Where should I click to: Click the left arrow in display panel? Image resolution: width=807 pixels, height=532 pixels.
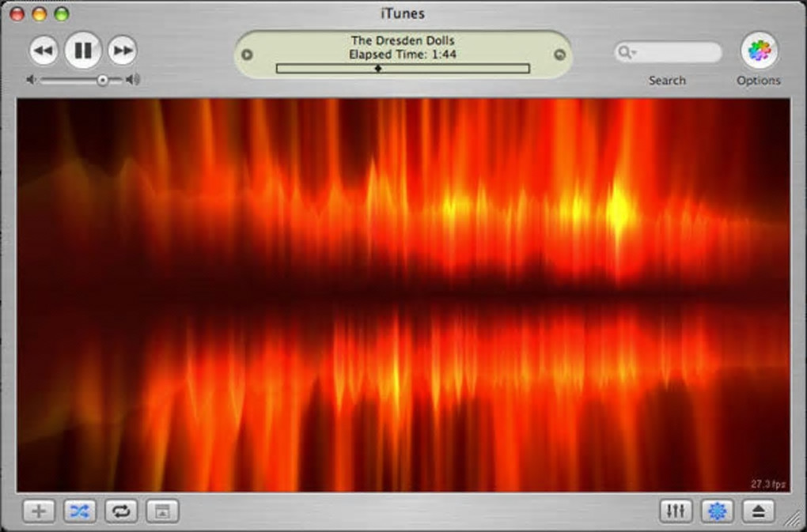click(247, 55)
